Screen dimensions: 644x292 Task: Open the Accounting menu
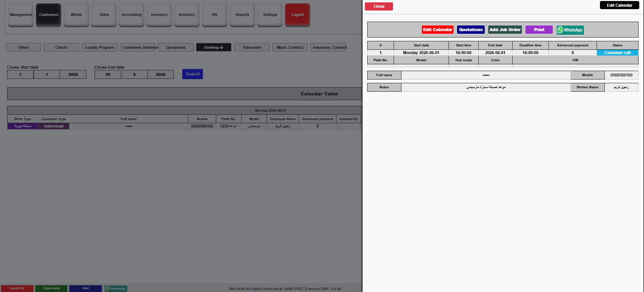click(131, 15)
